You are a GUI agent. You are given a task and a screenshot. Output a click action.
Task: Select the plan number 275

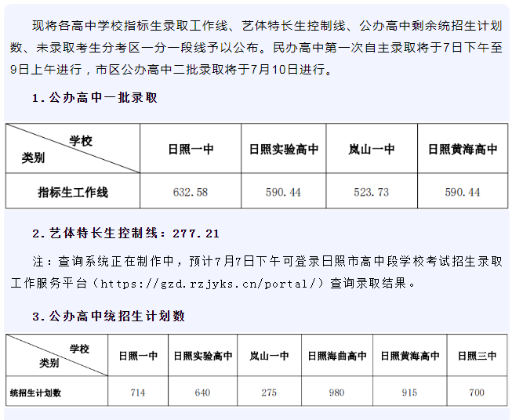(269, 393)
